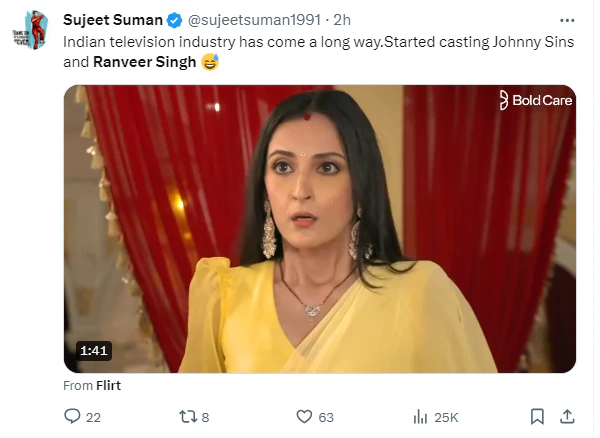Screen dimensions: 600x438
Task: Open the view analytics bar chart icon
Action: [x=421, y=416]
